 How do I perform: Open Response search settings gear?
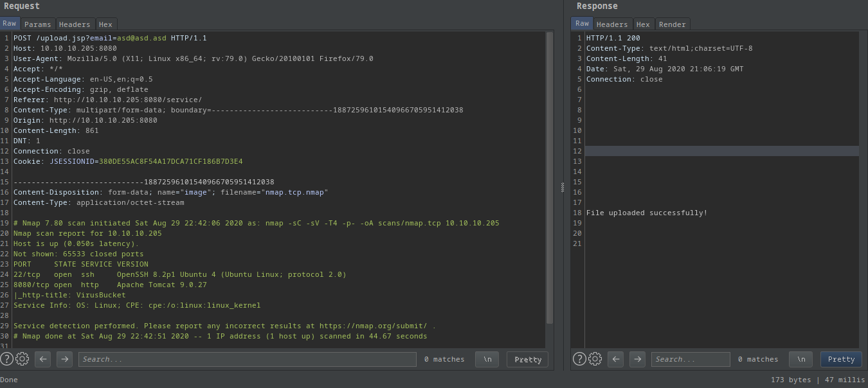[595, 359]
